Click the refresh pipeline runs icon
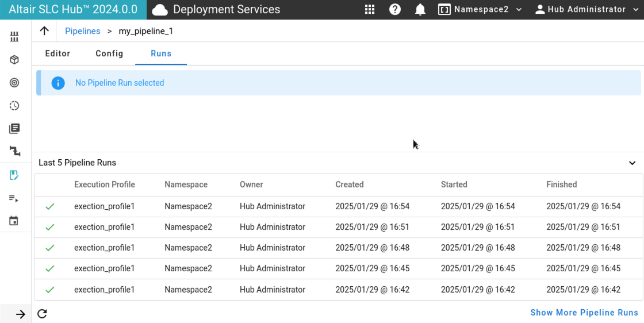 [42, 314]
